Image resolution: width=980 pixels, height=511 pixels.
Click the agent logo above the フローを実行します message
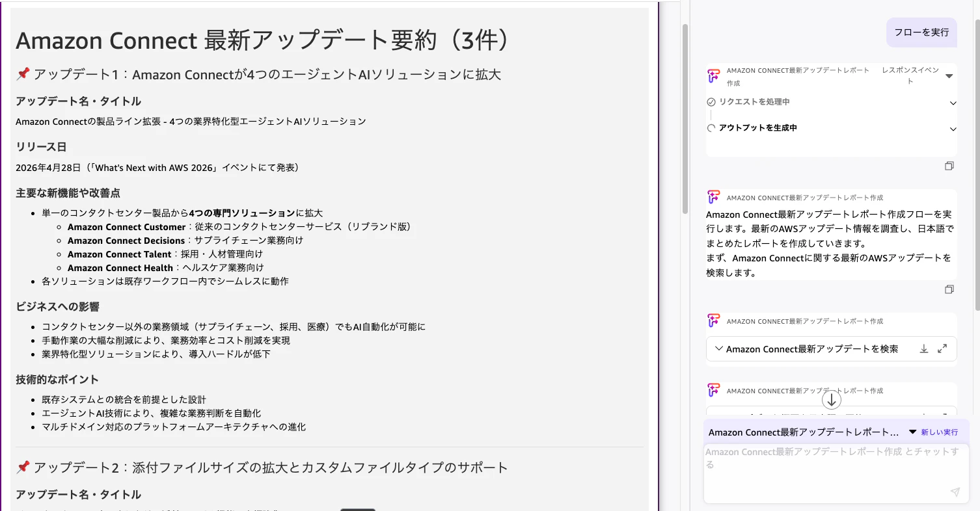point(714,197)
